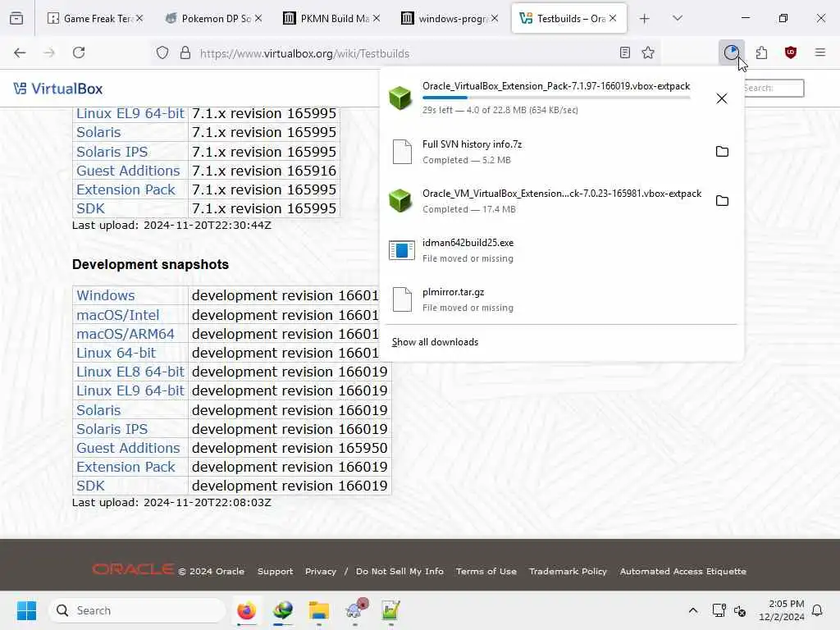Click Show all downloads

click(x=435, y=342)
